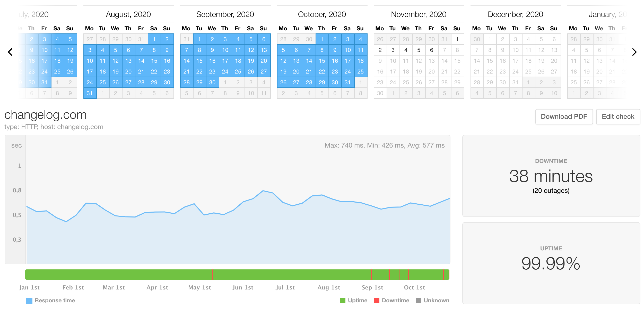
Task: Click the next months arrow
Action: coord(634,52)
